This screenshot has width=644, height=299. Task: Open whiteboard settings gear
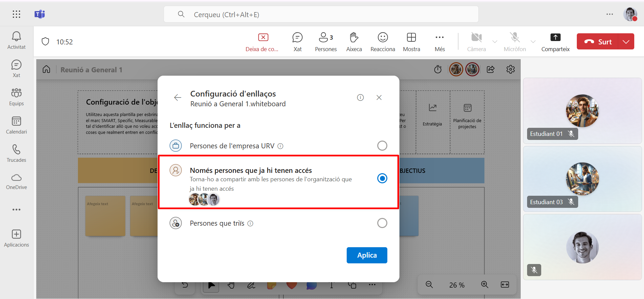pyautogui.click(x=510, y=69)
